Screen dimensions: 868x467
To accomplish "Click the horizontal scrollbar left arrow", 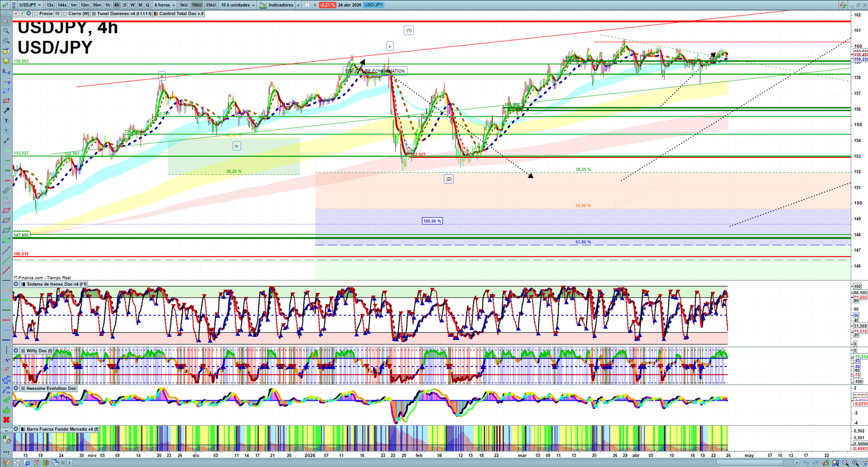I will click(x=70, y=463).
